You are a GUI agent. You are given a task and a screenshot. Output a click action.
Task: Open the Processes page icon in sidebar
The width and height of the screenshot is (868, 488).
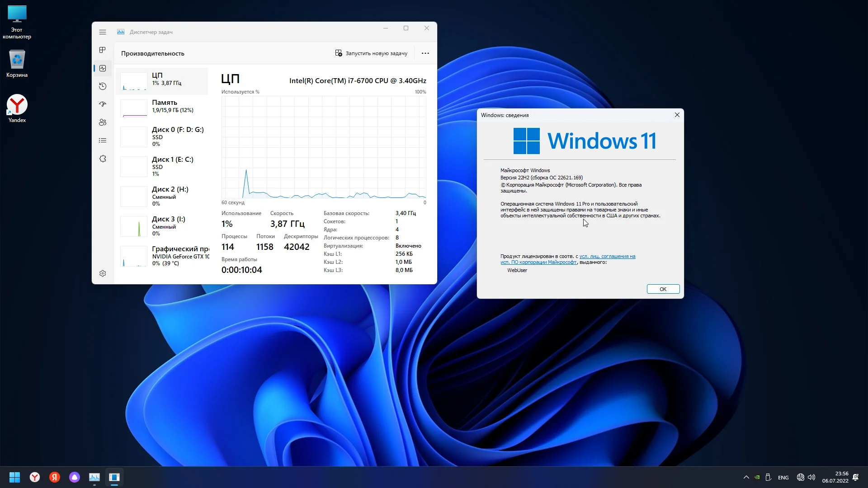point(103,50)
